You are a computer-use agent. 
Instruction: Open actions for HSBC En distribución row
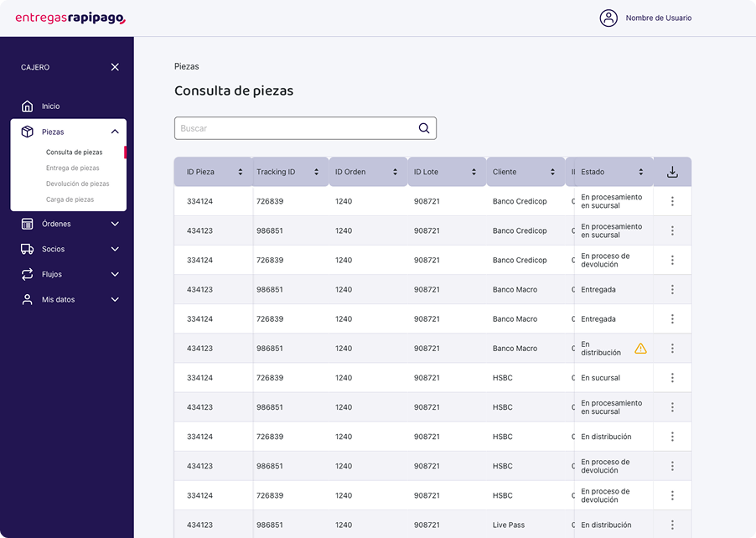672,437
